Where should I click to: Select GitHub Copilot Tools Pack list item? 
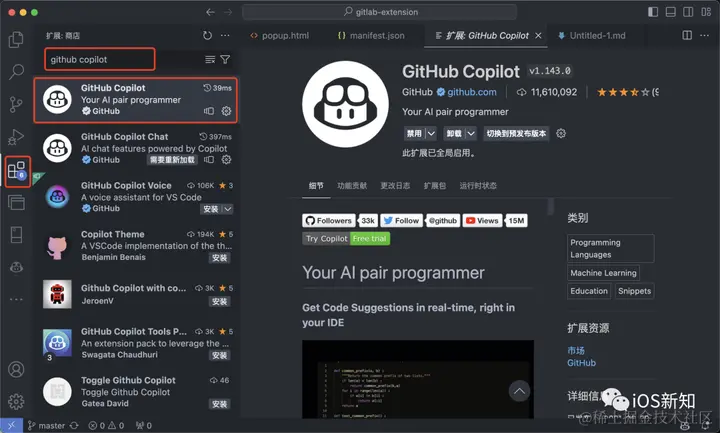pyautogui.click(x=135, y=343)
